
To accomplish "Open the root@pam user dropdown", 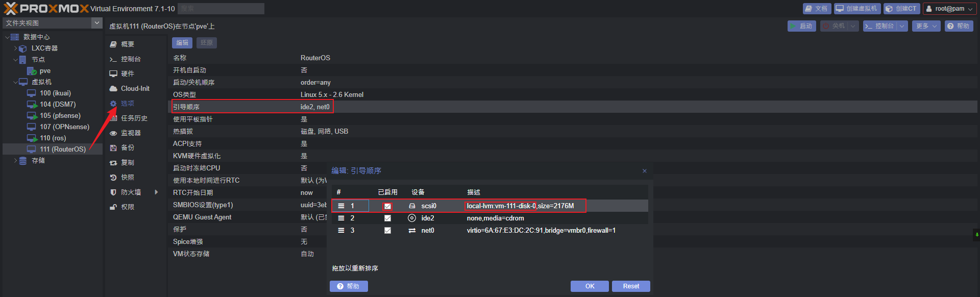I will [949, 9].
